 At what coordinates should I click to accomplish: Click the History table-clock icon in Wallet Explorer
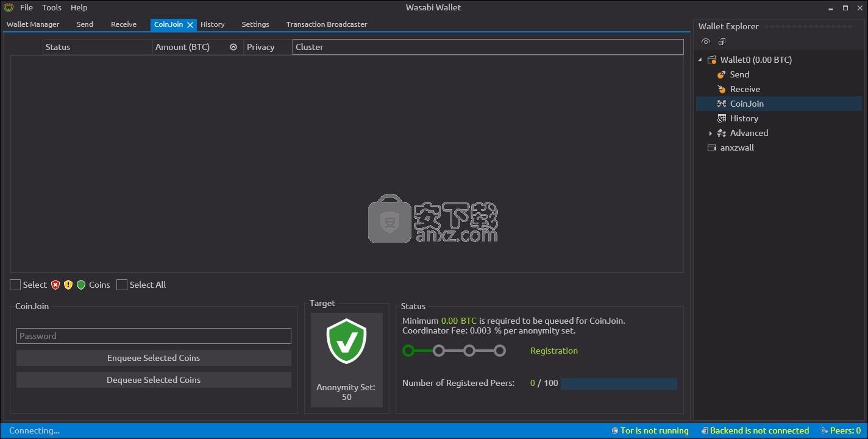[x=722, y=118]
